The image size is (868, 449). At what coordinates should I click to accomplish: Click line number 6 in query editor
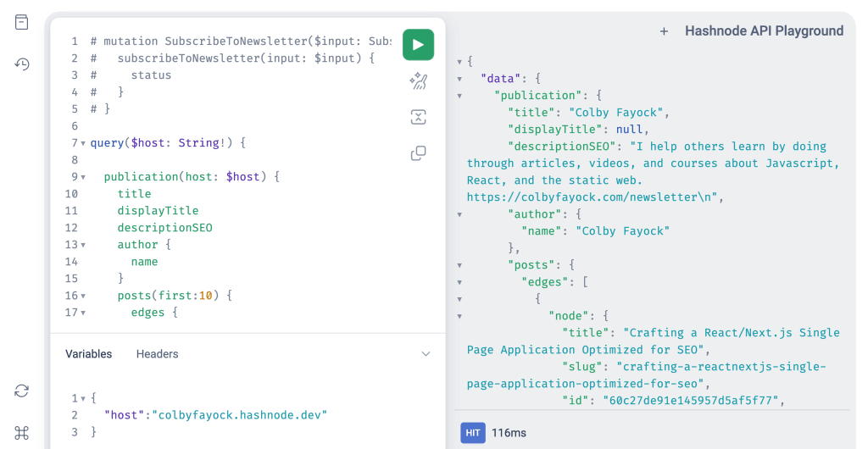tap(75, 126)
